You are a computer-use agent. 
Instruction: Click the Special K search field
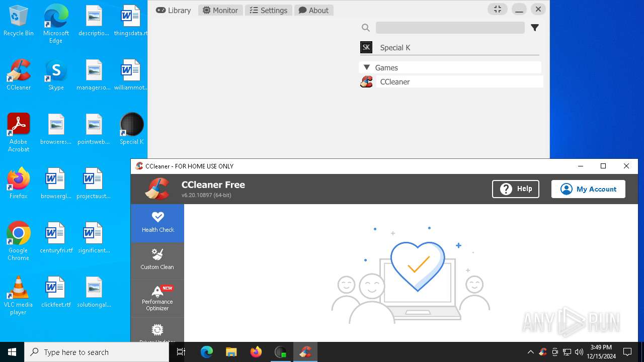[450, 28]
